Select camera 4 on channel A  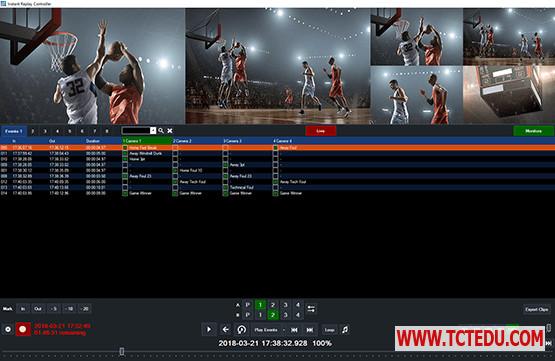(298, 305)
